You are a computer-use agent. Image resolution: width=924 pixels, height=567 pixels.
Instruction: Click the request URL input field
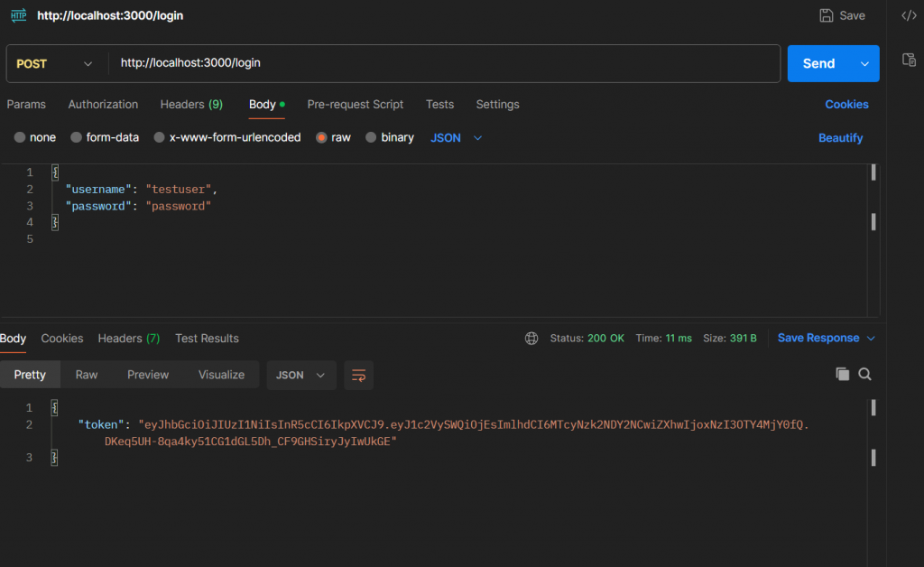coord(442,64)
